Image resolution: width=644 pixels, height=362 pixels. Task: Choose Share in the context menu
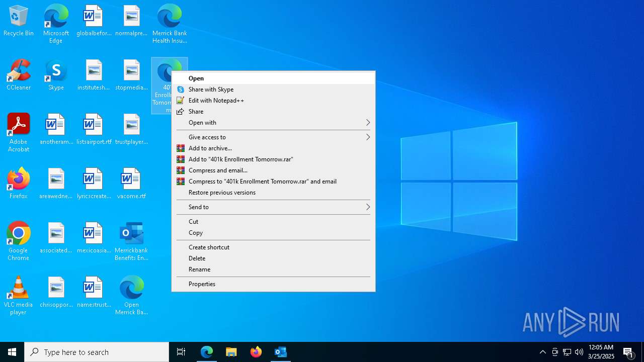point(273,112)
